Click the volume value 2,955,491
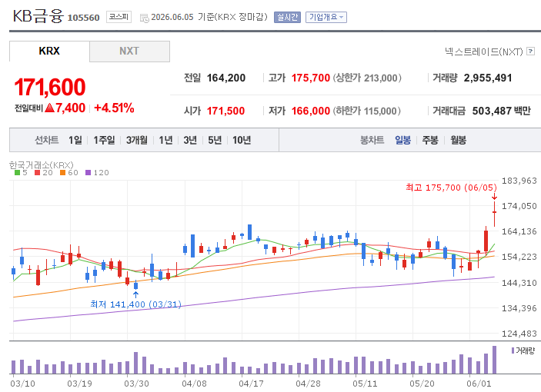This screenshot has height=392, width=541. tap(488, 78)
